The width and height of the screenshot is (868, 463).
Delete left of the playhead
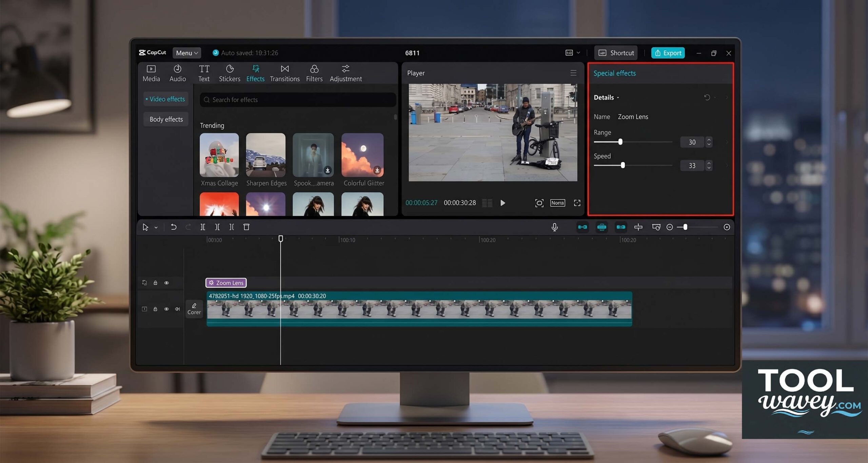217,227
